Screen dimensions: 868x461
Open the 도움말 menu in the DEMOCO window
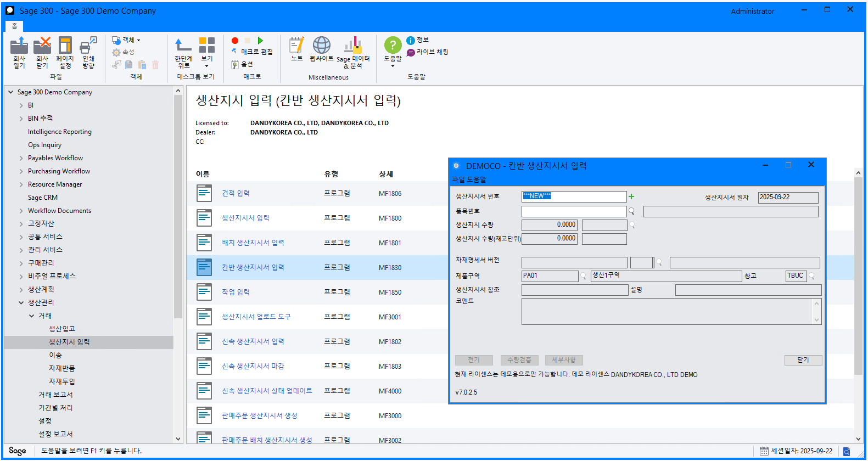click(x=477, y=179)
